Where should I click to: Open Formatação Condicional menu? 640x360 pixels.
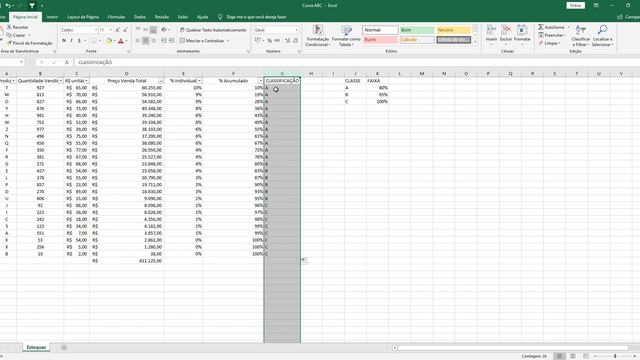click(318, 36)
